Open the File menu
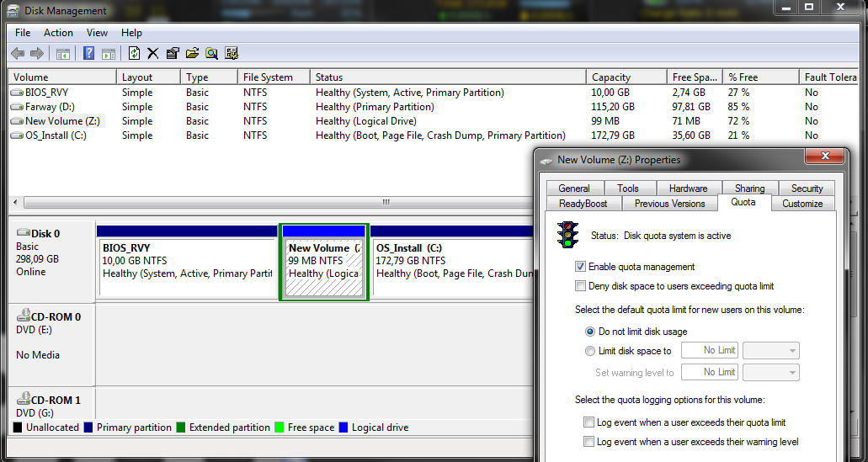 coord(23,33)
